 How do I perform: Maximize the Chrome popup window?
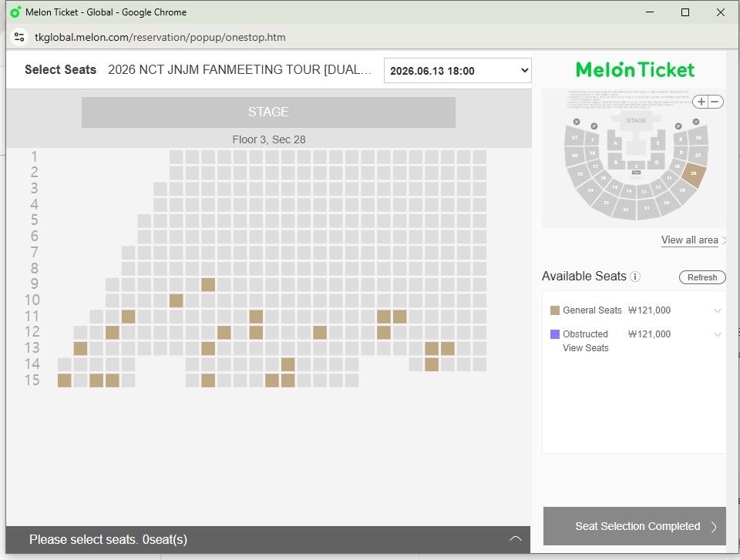pos(685,12)
